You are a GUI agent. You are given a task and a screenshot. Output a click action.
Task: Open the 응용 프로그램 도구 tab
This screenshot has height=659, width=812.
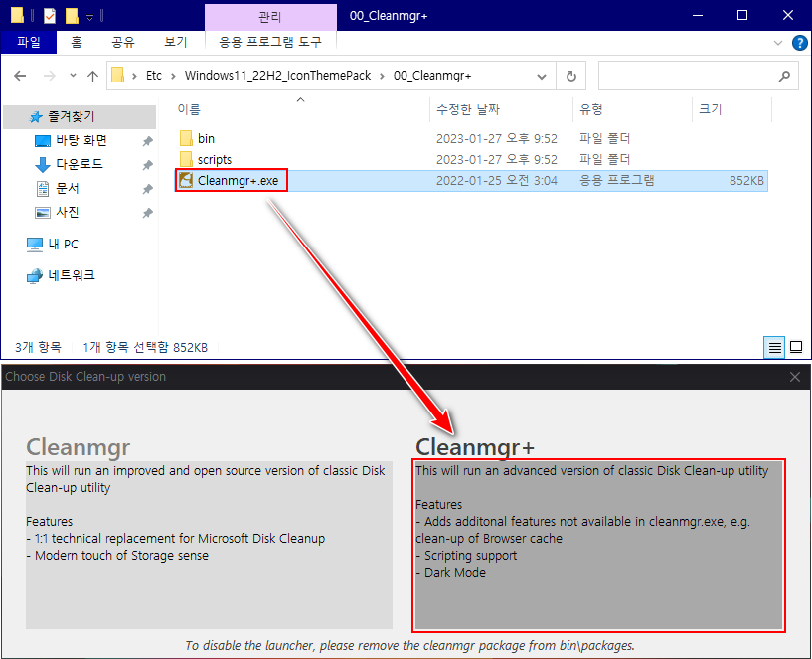270,42
